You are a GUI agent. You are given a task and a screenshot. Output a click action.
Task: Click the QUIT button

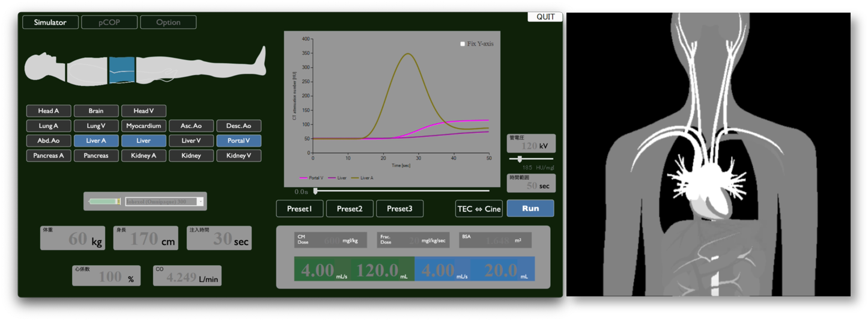(x=545, y=17)
